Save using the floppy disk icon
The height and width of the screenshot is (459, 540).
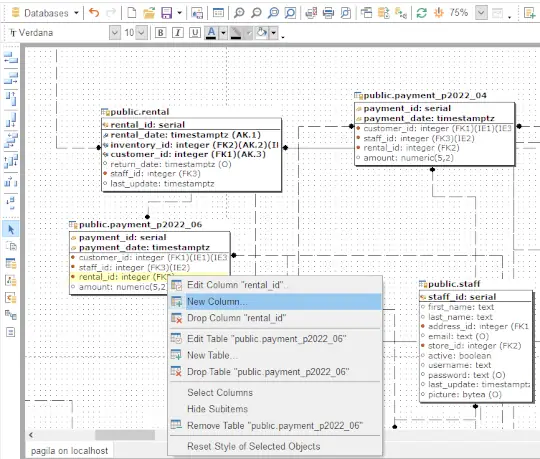(x=167, y=13)
